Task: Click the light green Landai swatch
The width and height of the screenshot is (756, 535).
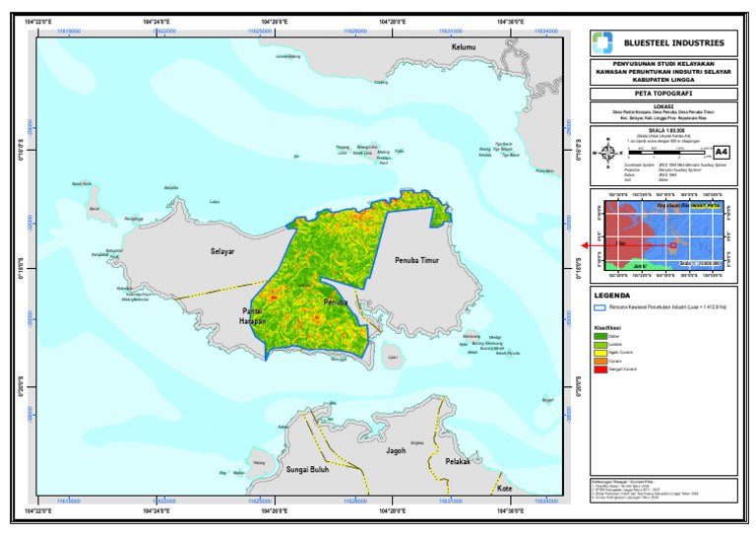Action: click(600, 345)
